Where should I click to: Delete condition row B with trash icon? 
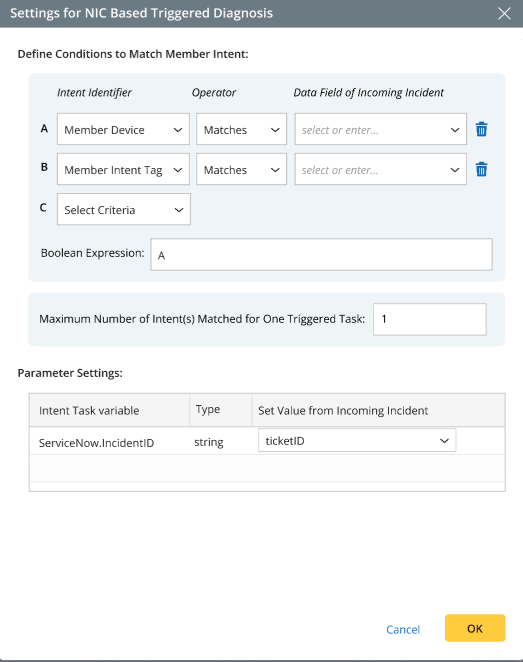(481, 169)
